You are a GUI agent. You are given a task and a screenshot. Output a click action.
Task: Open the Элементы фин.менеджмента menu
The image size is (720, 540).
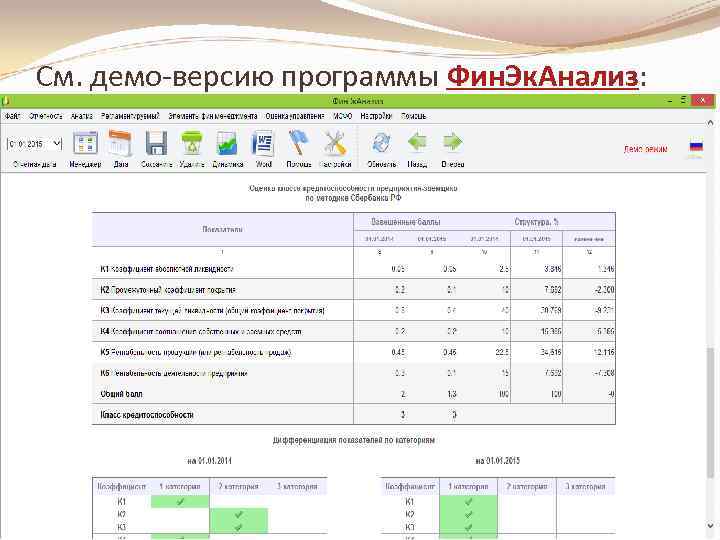click(x=213, y=116)
